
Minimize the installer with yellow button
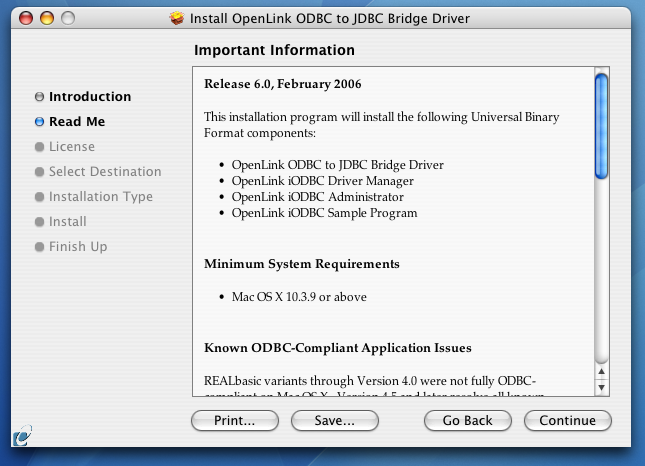tap(47, 18)
